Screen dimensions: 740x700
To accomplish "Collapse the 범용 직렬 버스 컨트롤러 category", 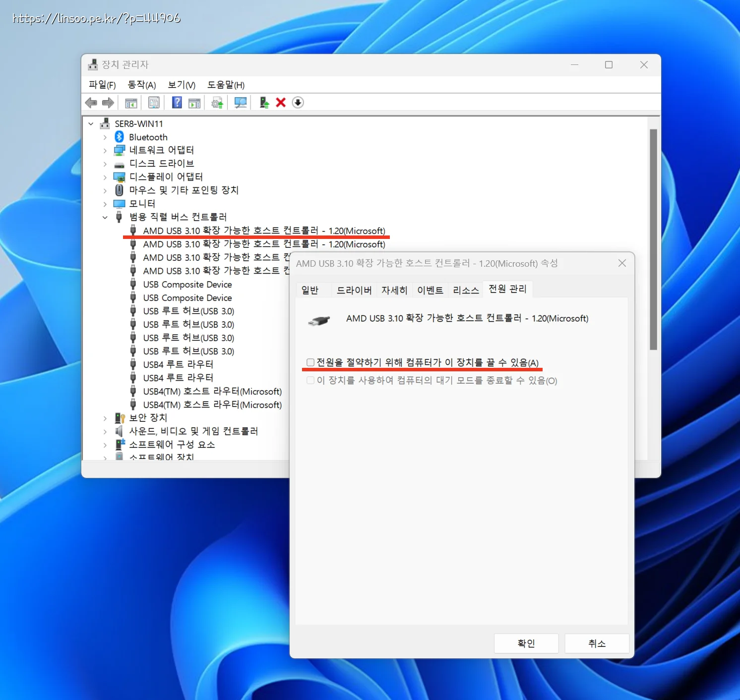I will tap(105, 217).
